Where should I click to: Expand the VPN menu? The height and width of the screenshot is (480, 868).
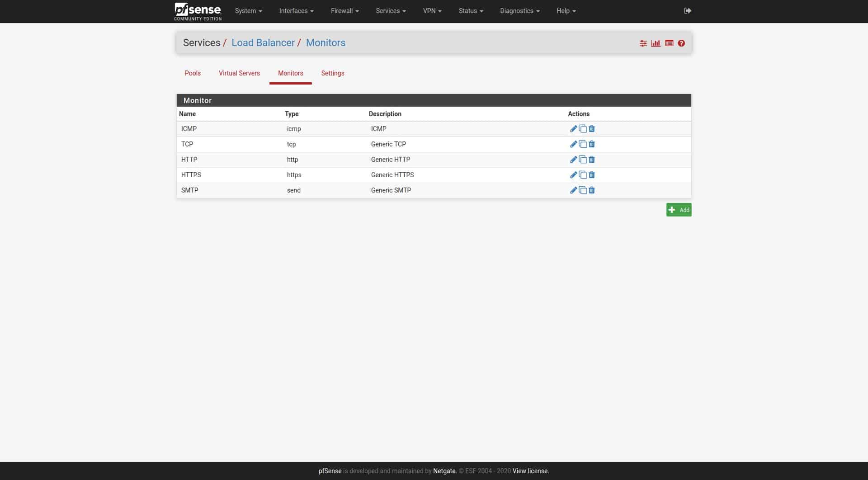432,11
